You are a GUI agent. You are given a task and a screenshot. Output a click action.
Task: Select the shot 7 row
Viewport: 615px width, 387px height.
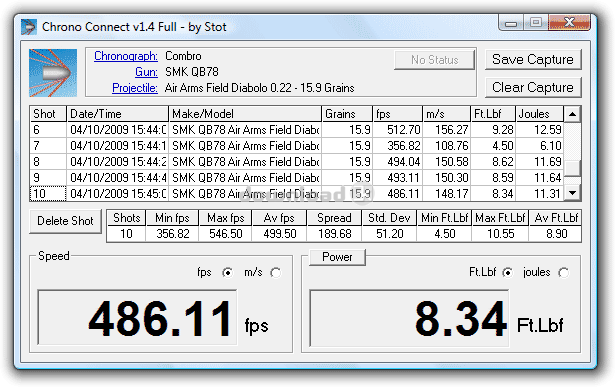coord(297,146)
